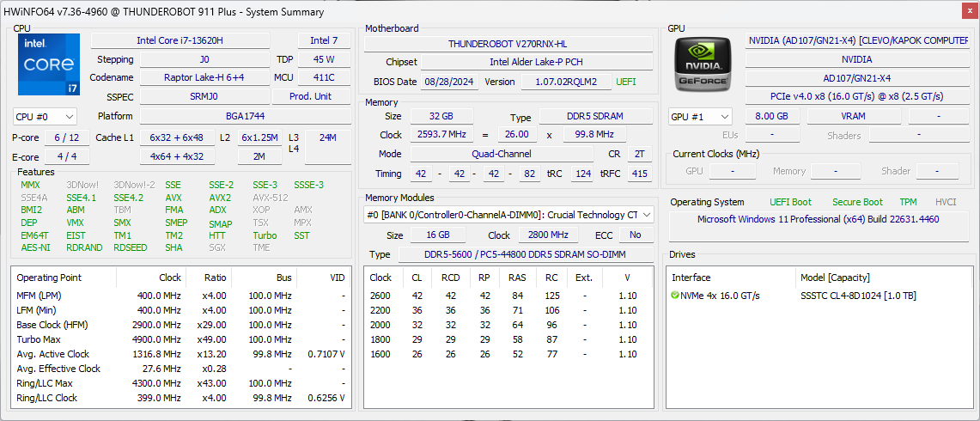Click the Intel Core i7 logo
The width and height of the screenshot is (980, 421).
click(x=48, y=65)
